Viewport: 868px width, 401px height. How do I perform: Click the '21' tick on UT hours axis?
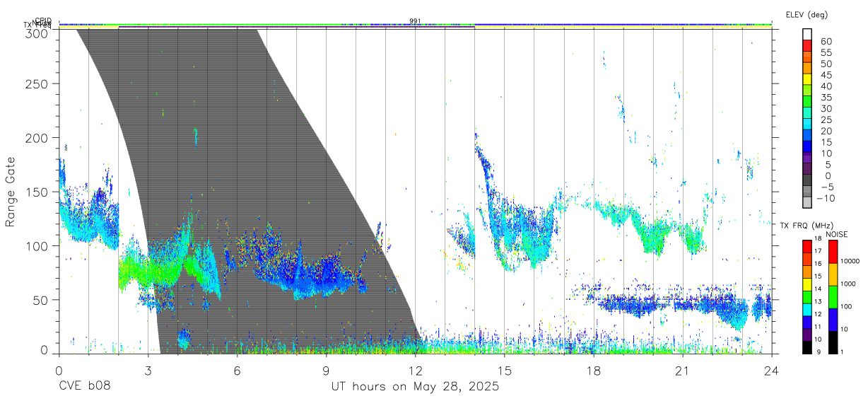coord(683,371)
